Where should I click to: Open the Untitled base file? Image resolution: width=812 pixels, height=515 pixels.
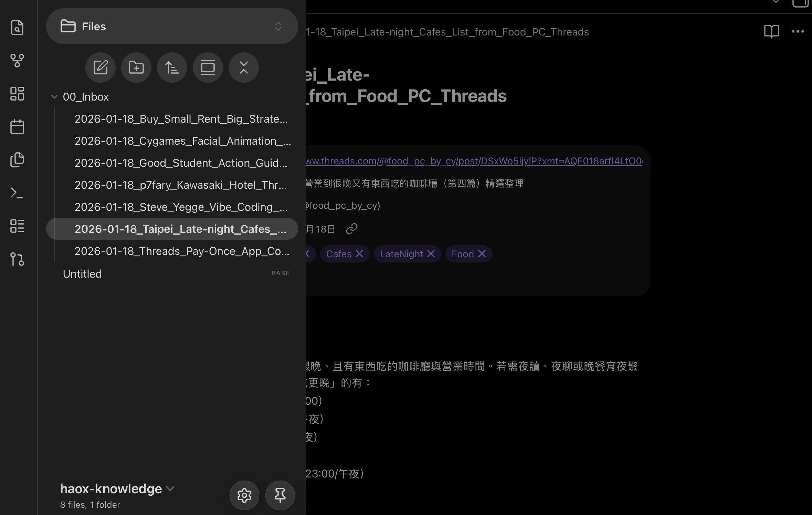(x=82, y=274)
